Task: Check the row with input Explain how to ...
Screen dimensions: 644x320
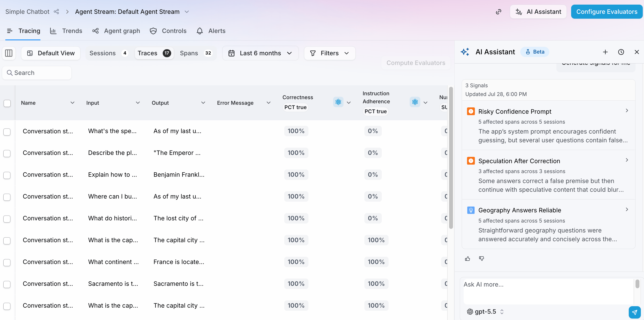Action: point(7,175)
